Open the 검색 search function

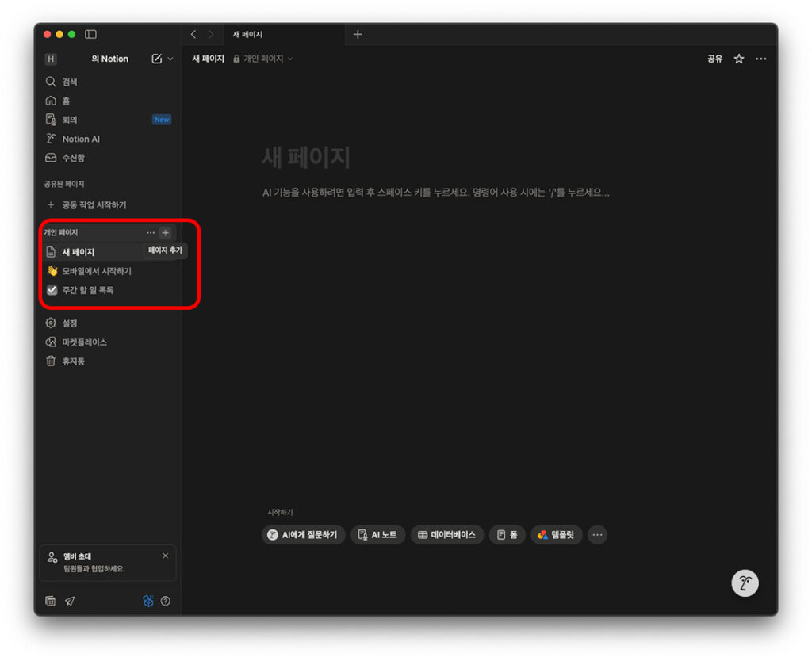(65, 82)
